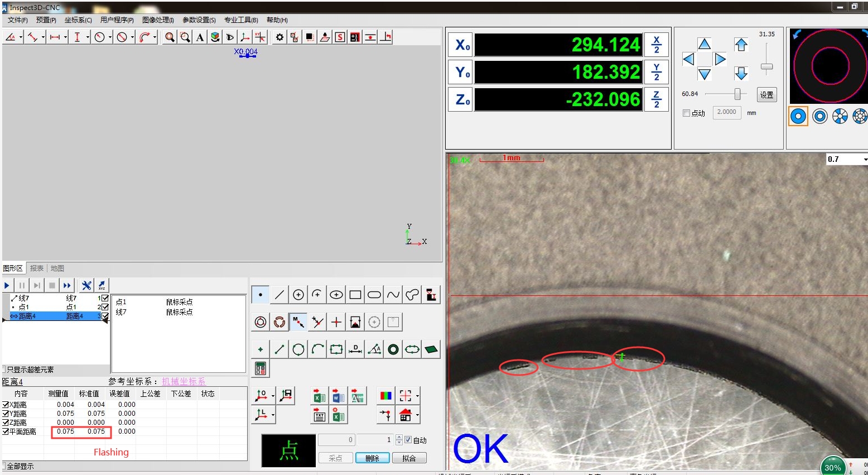Click the rectangle measurement tool
The height and width of the screenshot is (475, 868).
tap(355, 295)
